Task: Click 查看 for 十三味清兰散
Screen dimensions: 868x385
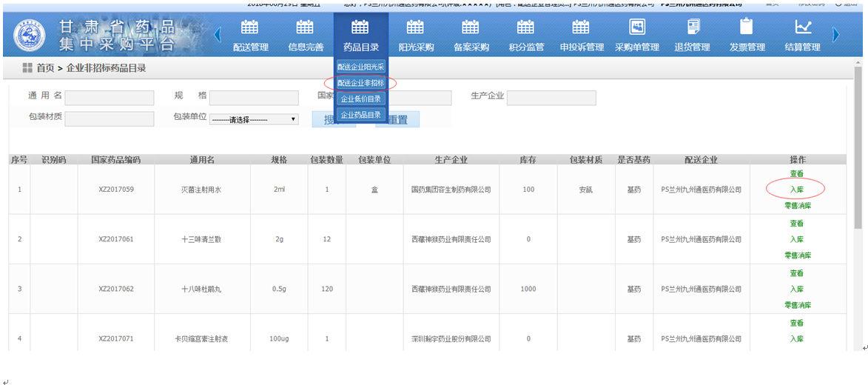Action: (796, 224)
